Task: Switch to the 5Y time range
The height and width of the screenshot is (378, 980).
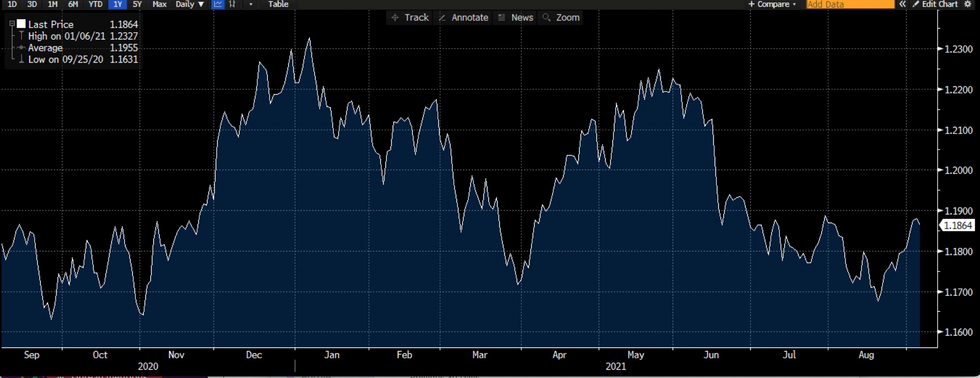Action: click(136, 4)
